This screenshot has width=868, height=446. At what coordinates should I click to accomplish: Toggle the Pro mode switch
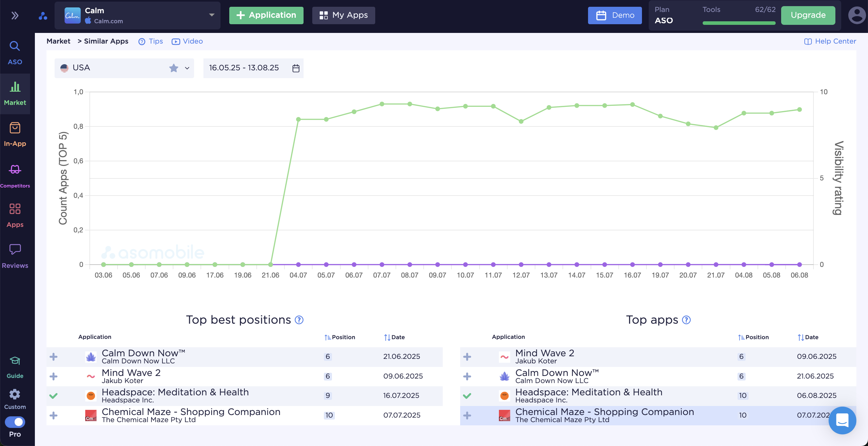(15, 422)
